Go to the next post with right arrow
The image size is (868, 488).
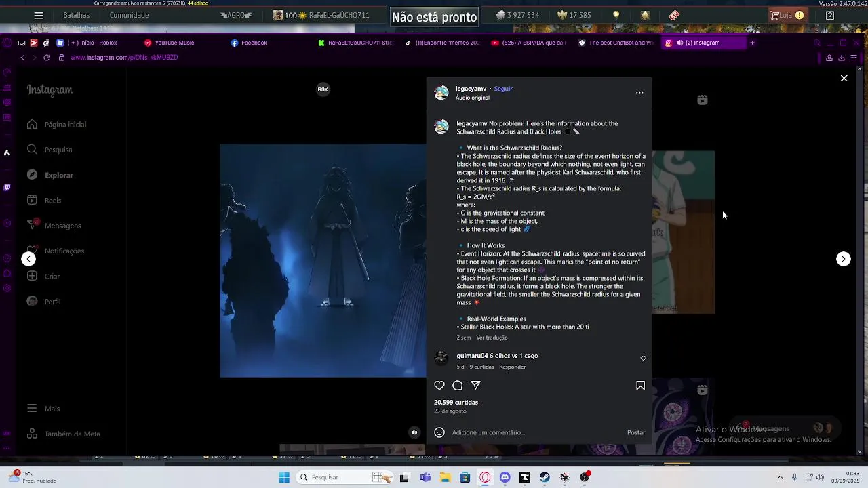(843, 259)
